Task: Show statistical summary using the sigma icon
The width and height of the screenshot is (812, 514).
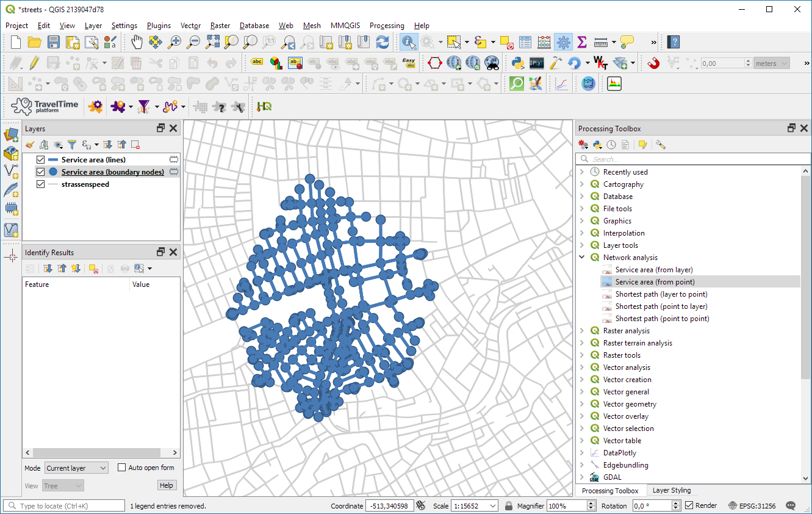Action: [582, 42]
